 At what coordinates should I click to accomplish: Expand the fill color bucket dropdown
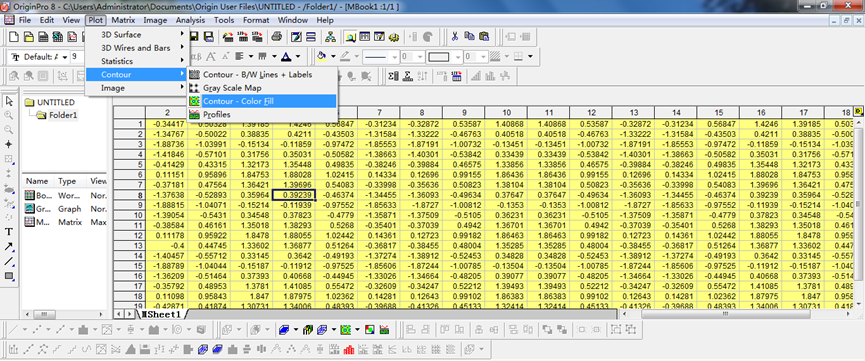coord(332,56)
